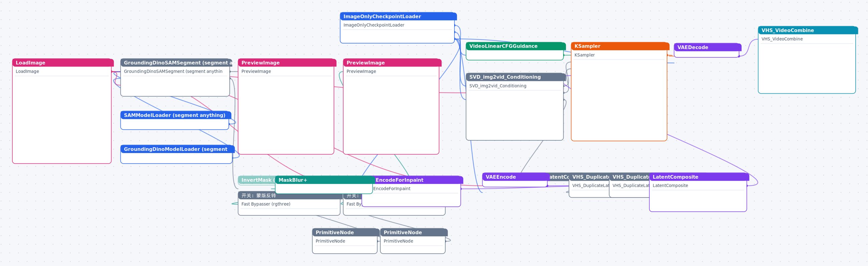This screenshot has width=868, height=266.
Task: Click 'ImageOnlyCheckpointLoader' body label text
Action: [x=374, y=25]
